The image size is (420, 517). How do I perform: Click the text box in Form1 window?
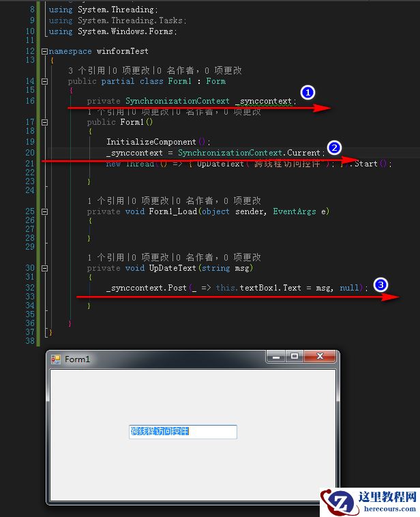[x=183, y=432]
